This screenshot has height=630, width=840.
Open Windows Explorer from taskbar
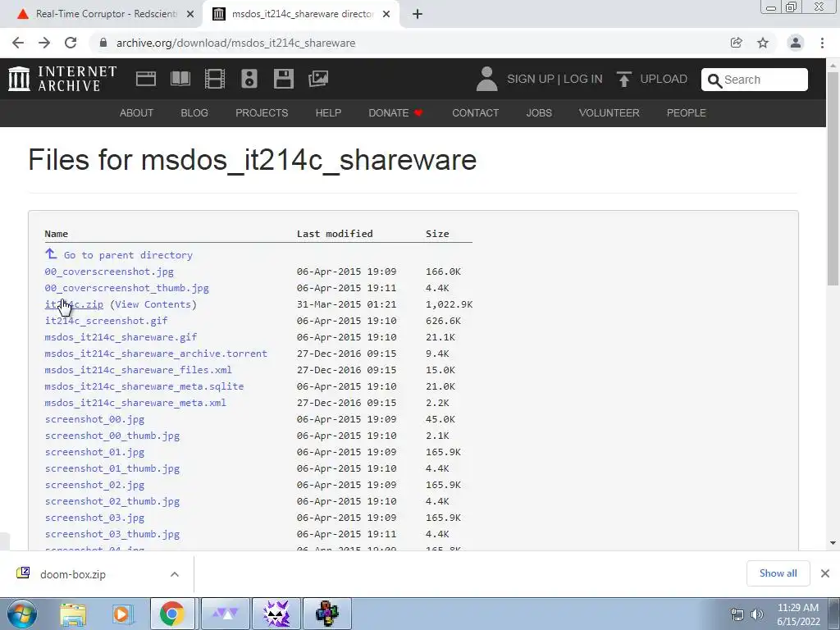(73, 614)
